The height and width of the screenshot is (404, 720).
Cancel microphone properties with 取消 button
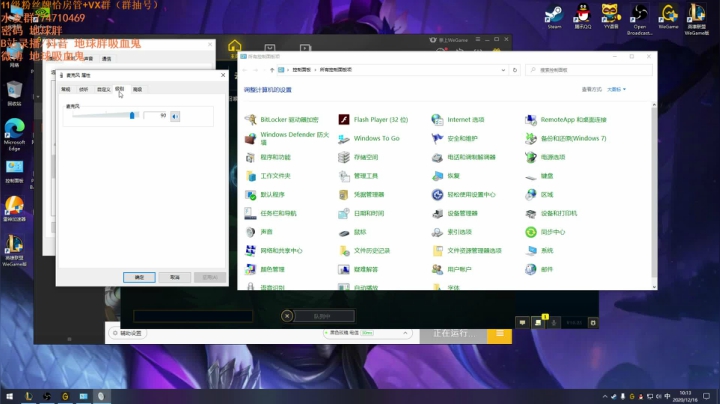tap(174, 277)
